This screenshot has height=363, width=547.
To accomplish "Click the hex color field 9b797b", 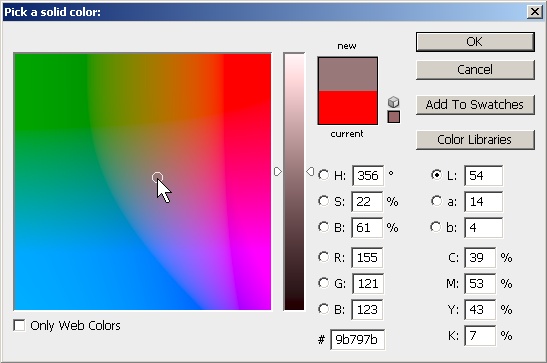I will (358, 339).
